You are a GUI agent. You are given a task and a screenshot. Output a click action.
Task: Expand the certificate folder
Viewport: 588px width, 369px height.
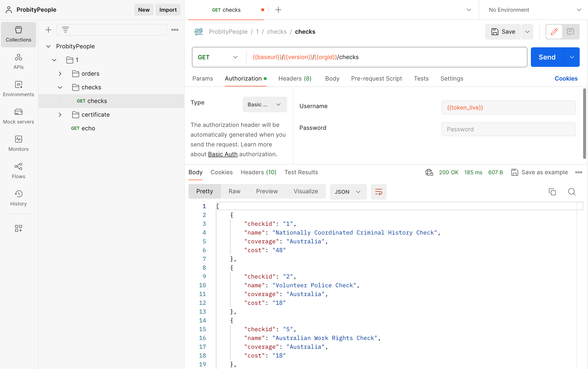60,114
